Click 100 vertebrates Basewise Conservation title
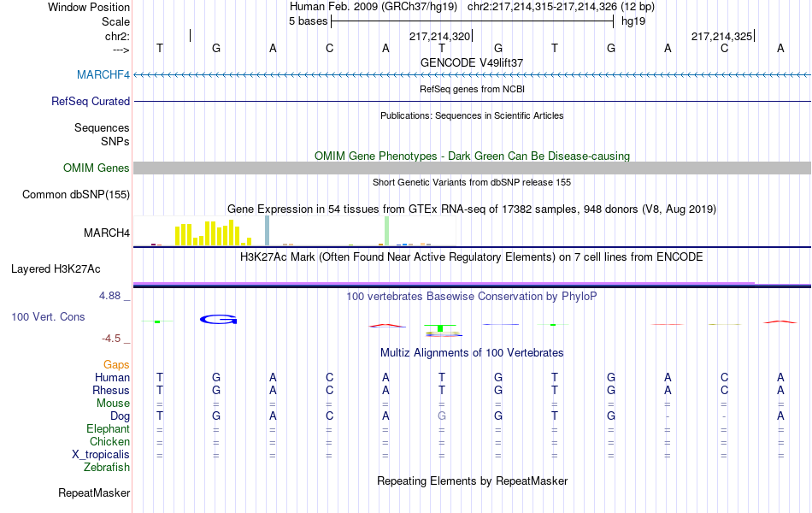Screen dimensions: 812x513 tap(472, 297)
